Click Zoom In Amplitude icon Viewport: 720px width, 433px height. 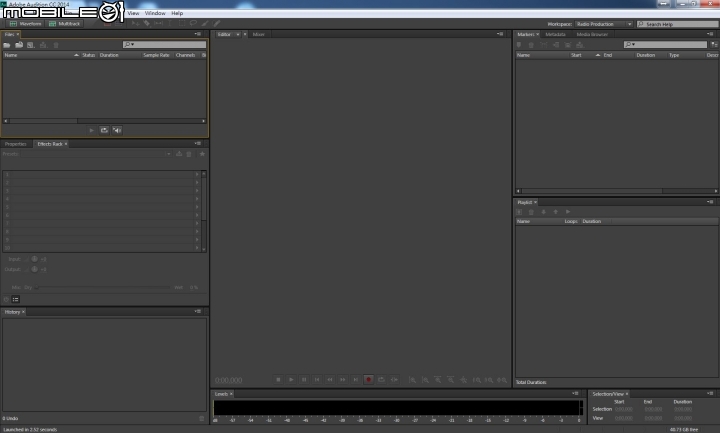tap(412, 380)
